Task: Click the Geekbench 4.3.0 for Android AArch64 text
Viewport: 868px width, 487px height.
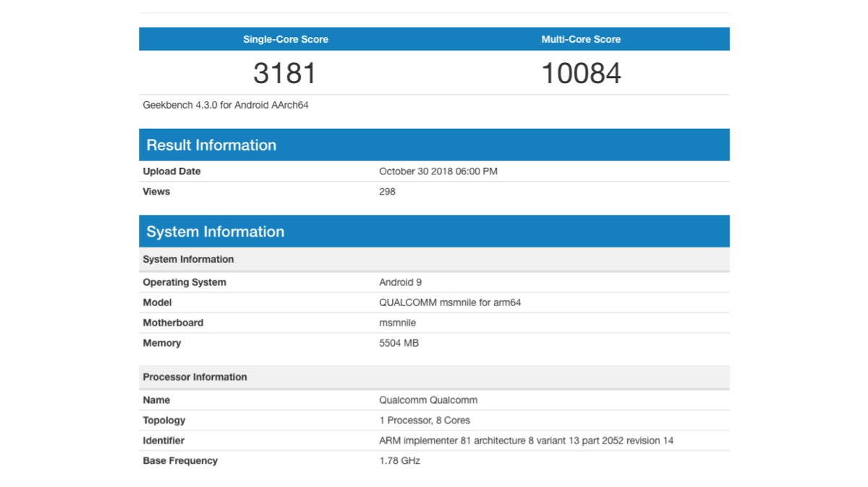Action: pos(226,105)
